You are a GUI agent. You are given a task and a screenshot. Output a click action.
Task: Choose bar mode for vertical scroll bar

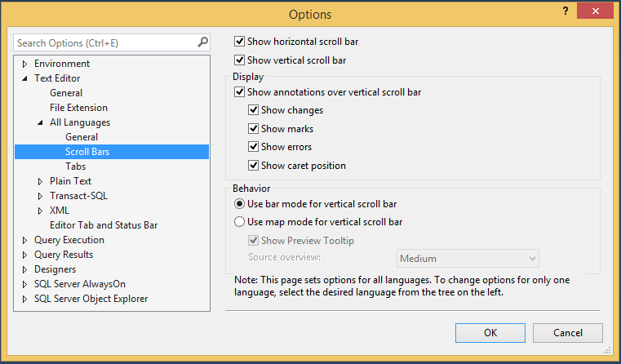click(240, 203)
